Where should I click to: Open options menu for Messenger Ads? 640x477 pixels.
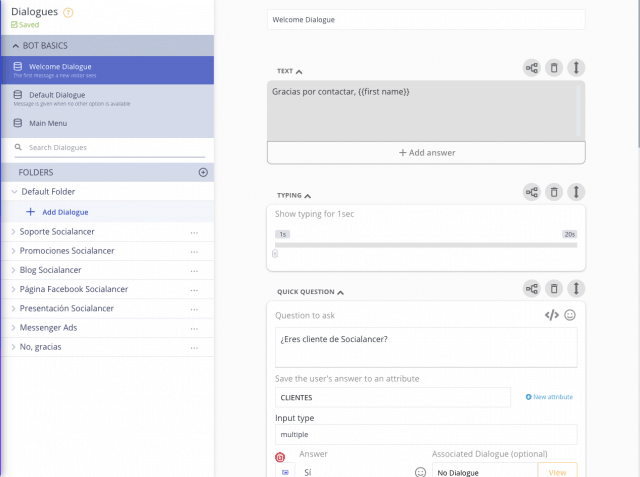click(194, 328)
